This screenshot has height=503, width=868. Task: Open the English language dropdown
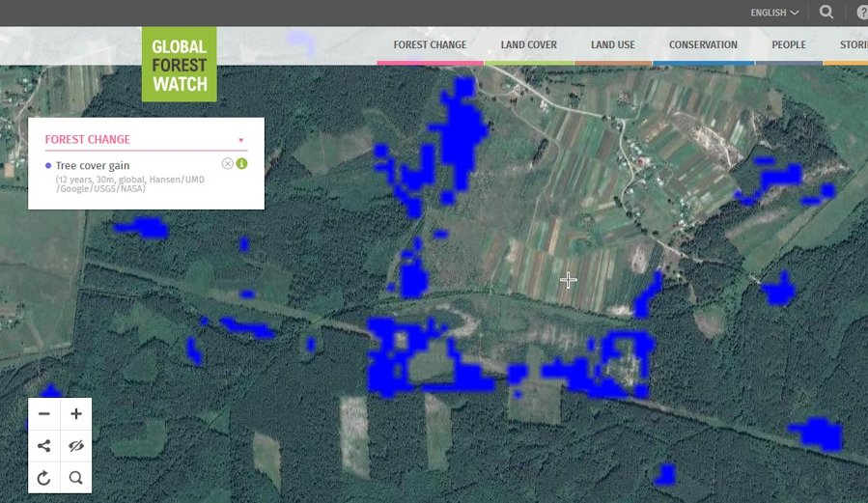coord(774,13)
